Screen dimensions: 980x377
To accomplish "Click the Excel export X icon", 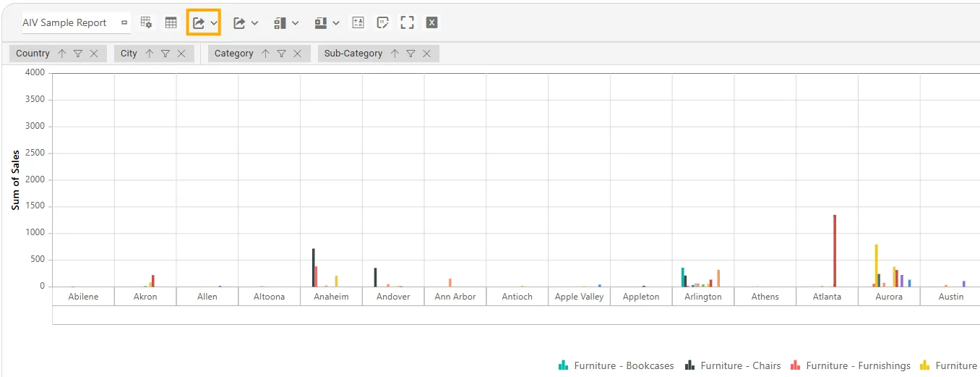I will 431,22.
